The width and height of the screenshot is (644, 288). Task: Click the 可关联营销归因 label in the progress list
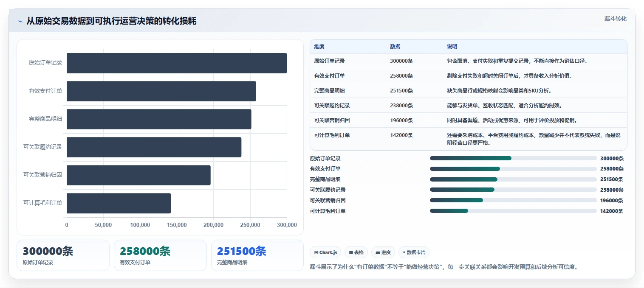coord(328,201)
